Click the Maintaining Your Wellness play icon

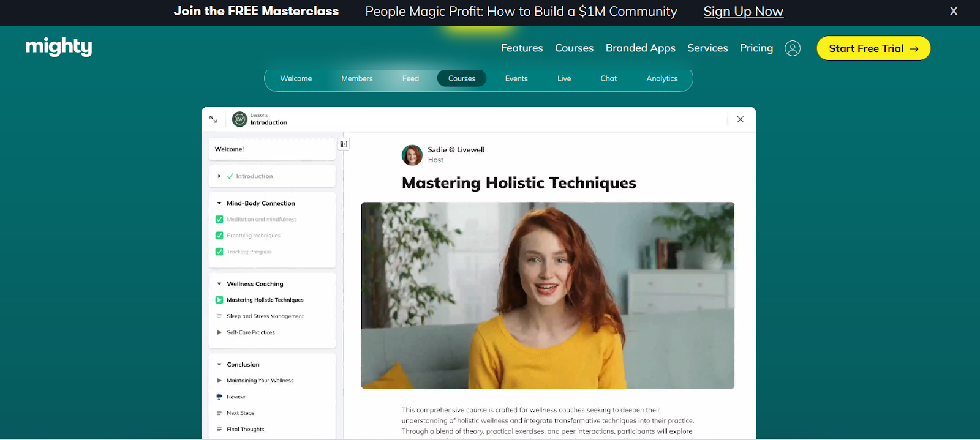tap(219, 381)
